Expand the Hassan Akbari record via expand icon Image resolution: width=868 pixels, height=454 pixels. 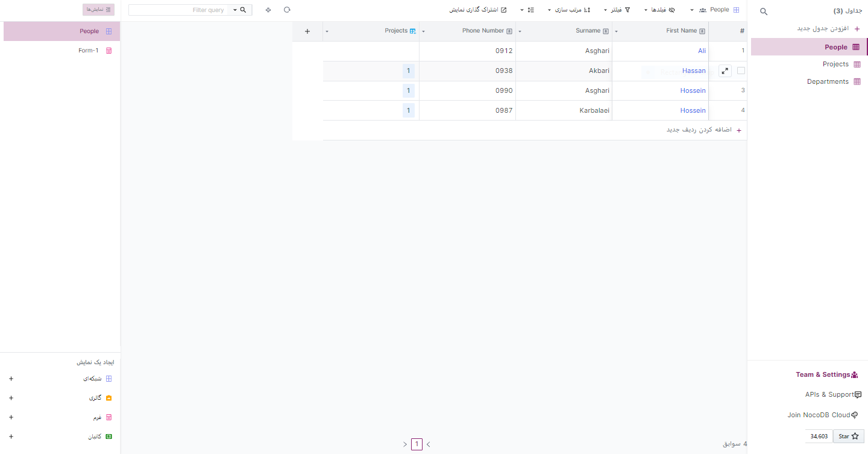click(x=725, y=71)
